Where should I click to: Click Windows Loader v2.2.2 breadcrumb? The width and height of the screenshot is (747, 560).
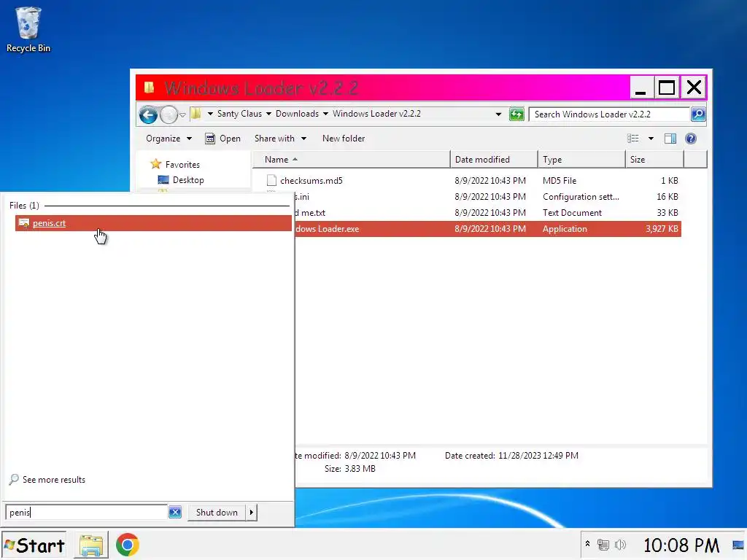pos(376,114)
